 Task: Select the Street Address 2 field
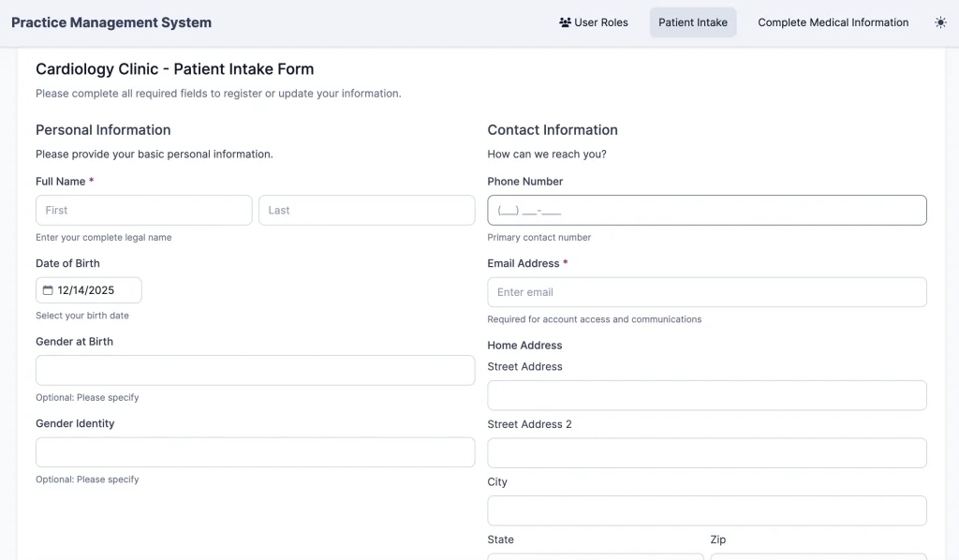tap(706, 452)
